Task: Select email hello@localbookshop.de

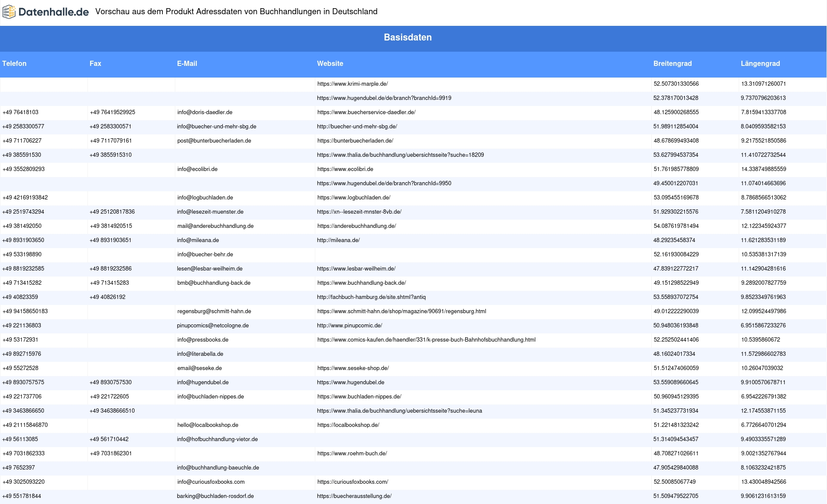Action: tap(208, 425)
